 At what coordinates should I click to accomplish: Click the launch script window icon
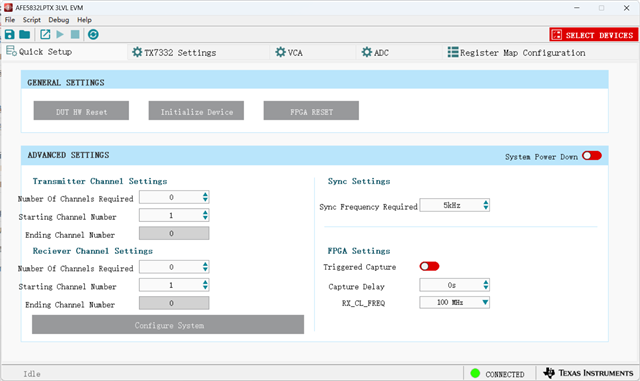click(45, 35)
